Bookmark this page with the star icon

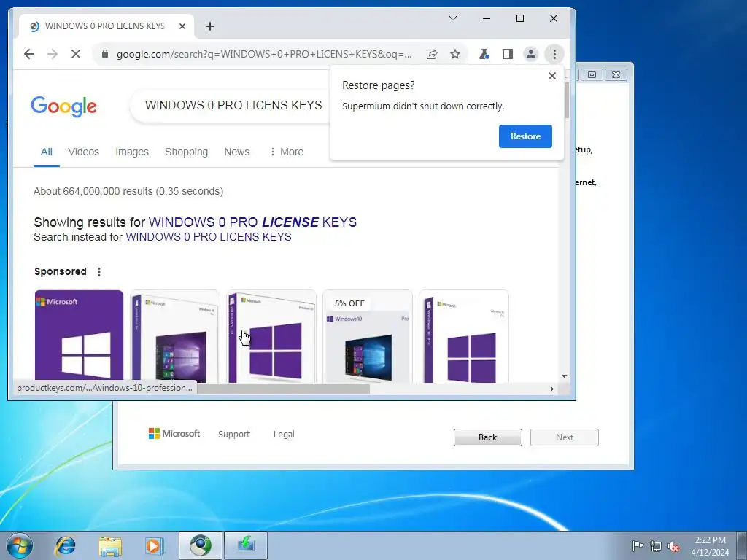pyautogui.click(x=455, y=54)
